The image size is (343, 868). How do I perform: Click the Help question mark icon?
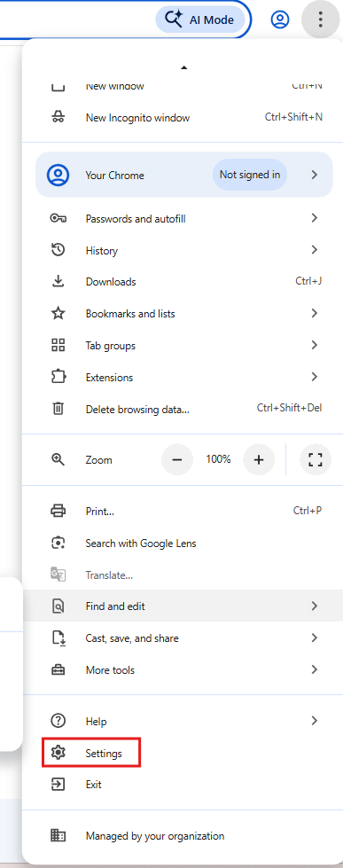[58, 721]
